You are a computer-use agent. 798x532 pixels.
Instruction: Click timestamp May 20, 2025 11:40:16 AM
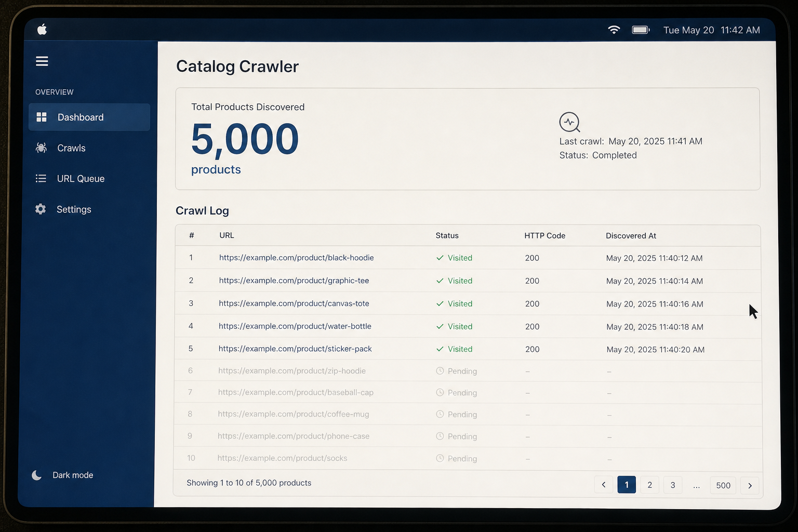[x=655, y=304]
